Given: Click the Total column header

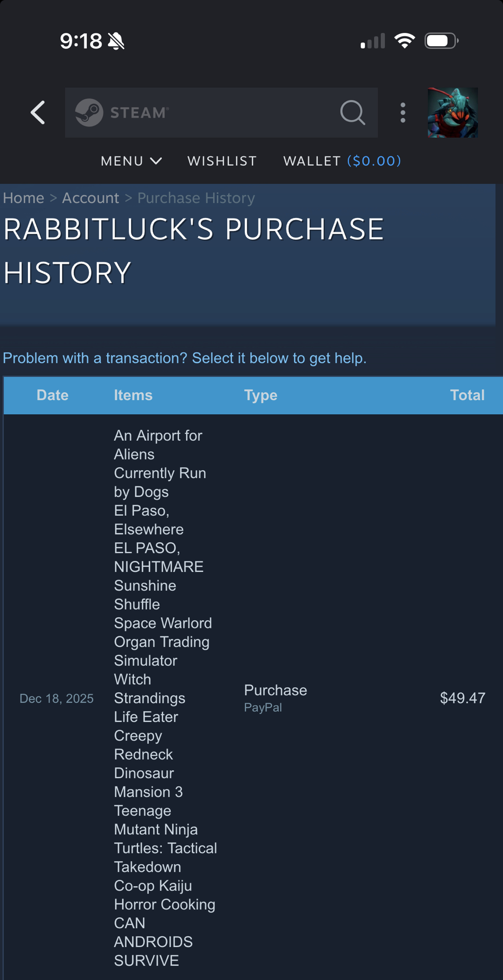Looking at the screenshot, I should click(x=467, y=395).
